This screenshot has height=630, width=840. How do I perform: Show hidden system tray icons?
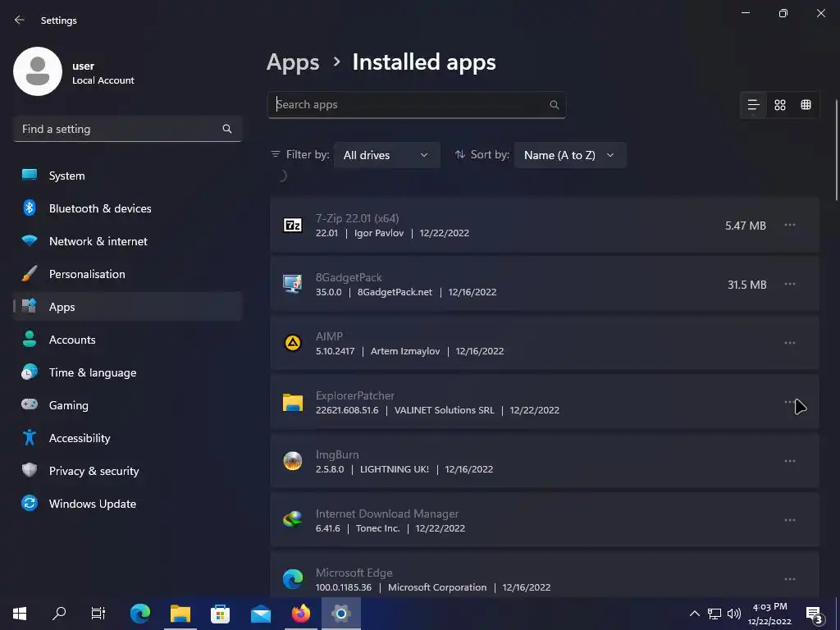pyautogui.click(x=694, y=614)
